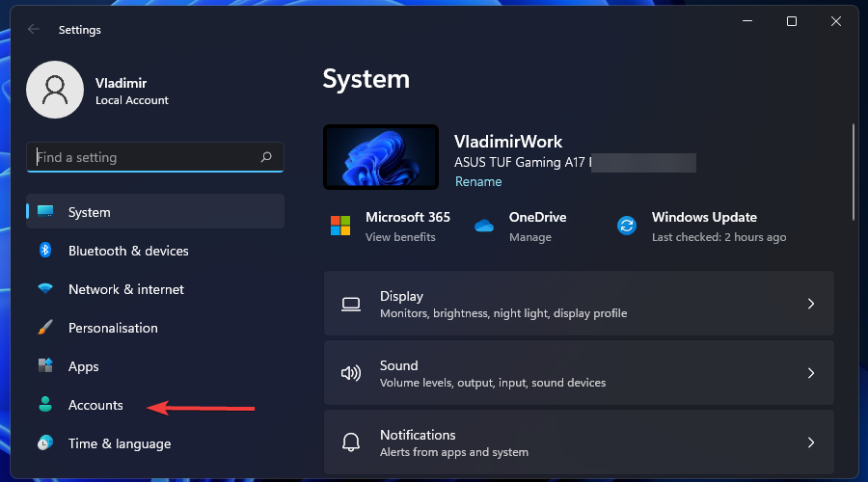This screenshot has height=482, width=868.
Task: Open the Accounts section
Action: 155,405
